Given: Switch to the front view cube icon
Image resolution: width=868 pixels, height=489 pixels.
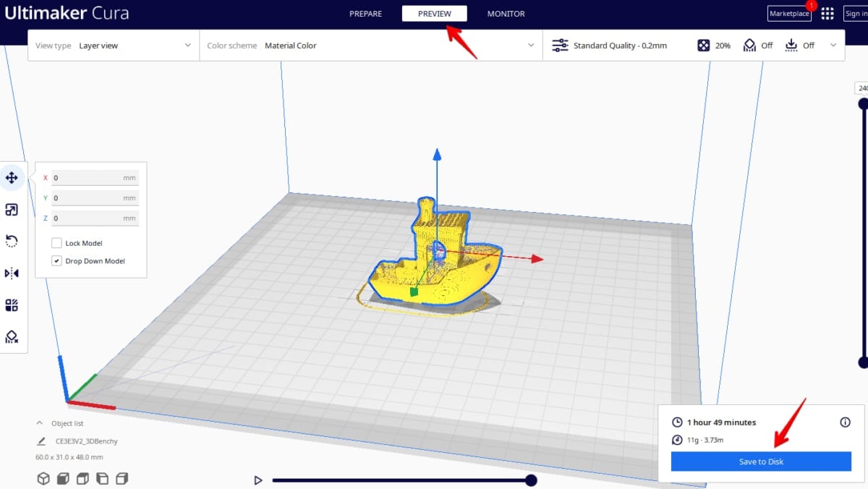Looking at the screenshot, I should pyautogui.click(x=62, y=478).
